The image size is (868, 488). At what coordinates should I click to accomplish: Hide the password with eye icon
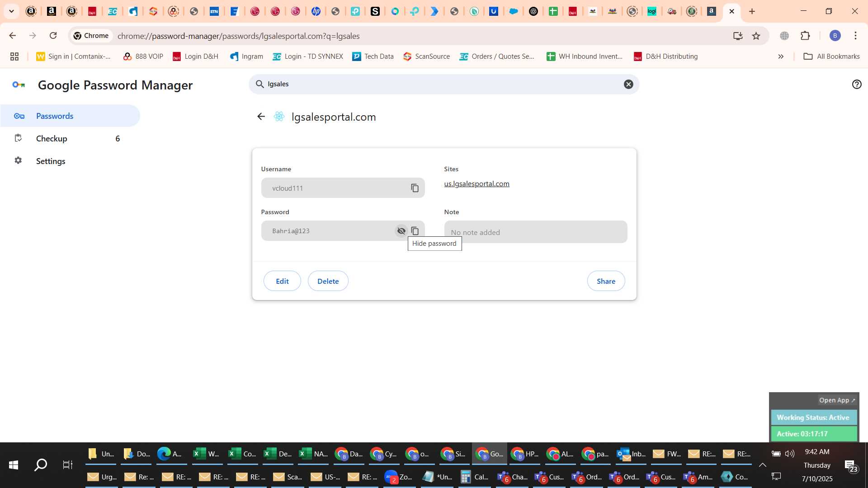point(401,231)
